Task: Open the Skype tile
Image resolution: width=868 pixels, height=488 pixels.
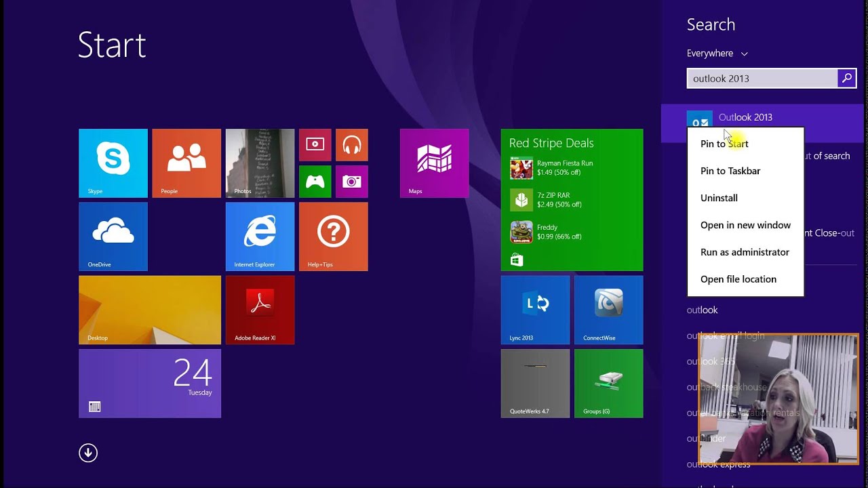Action: pyautogui.click(x=113, y=163)
